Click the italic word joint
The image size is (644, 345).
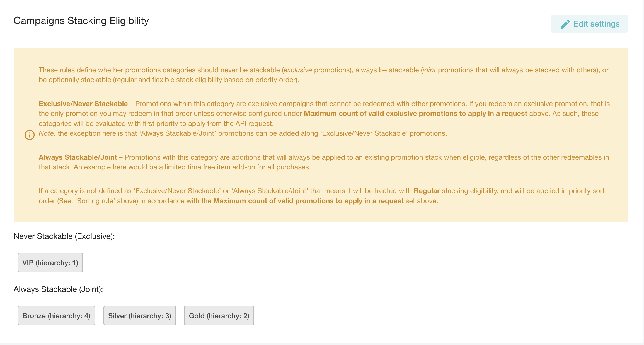pos(429,70)
